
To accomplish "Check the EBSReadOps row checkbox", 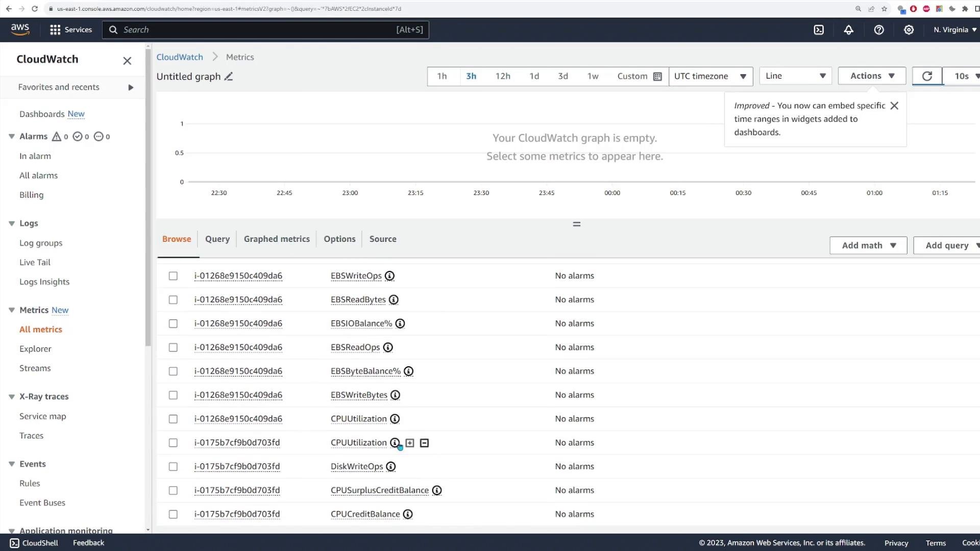I will 173,347.
